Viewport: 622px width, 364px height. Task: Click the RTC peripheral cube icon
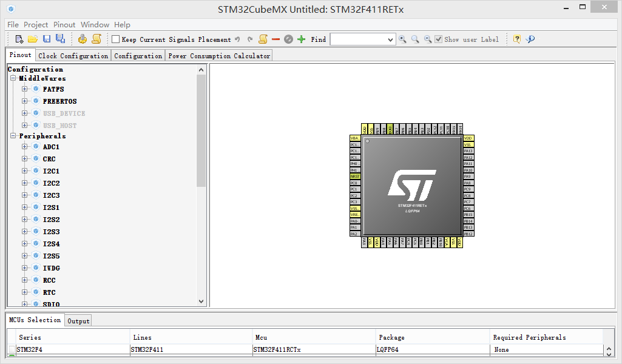pyautogui.click(x=36, y=292)
